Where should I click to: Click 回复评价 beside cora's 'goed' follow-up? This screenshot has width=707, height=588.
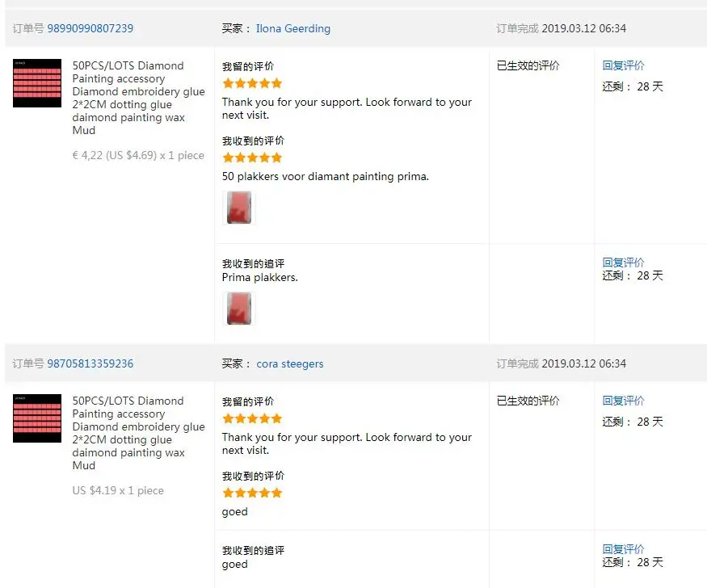tap(623, 548)
